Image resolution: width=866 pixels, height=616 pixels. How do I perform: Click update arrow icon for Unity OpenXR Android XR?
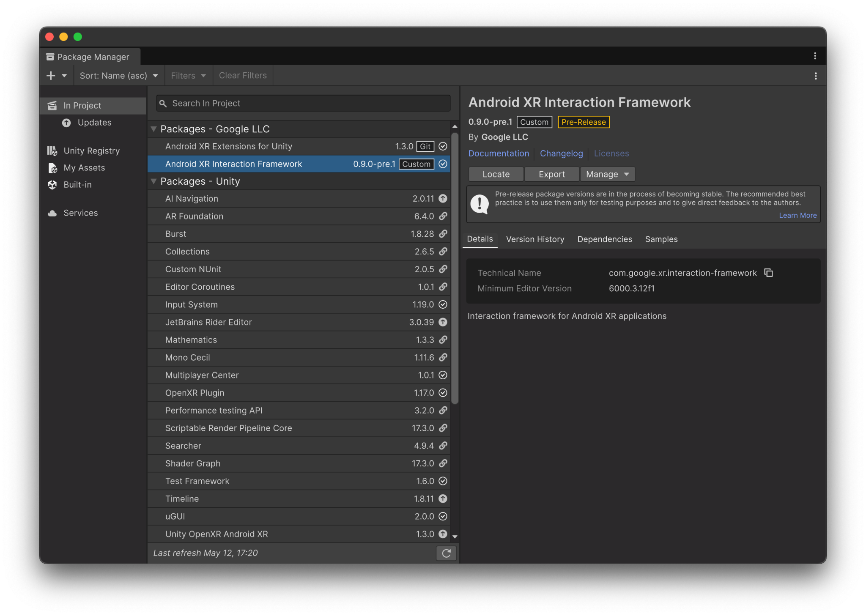pos(443,534)
